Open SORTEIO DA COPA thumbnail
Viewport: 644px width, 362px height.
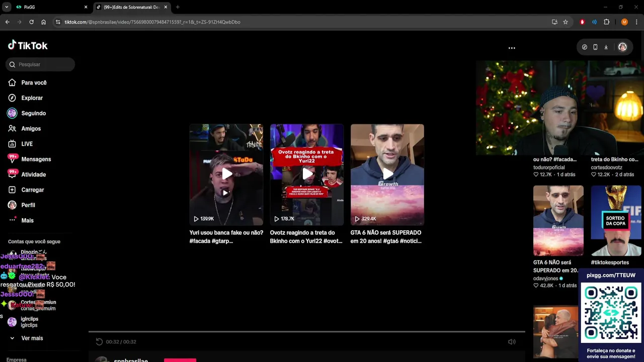pos(616,221)
